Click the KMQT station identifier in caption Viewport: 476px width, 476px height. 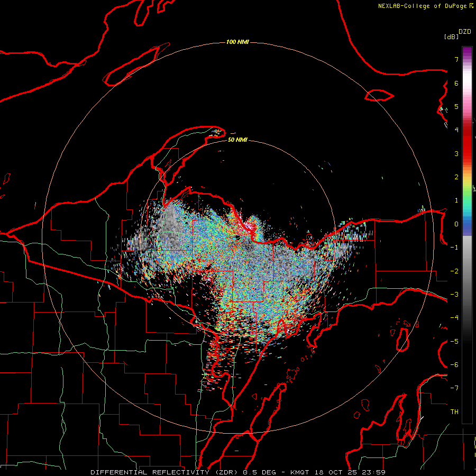(300, 472)
